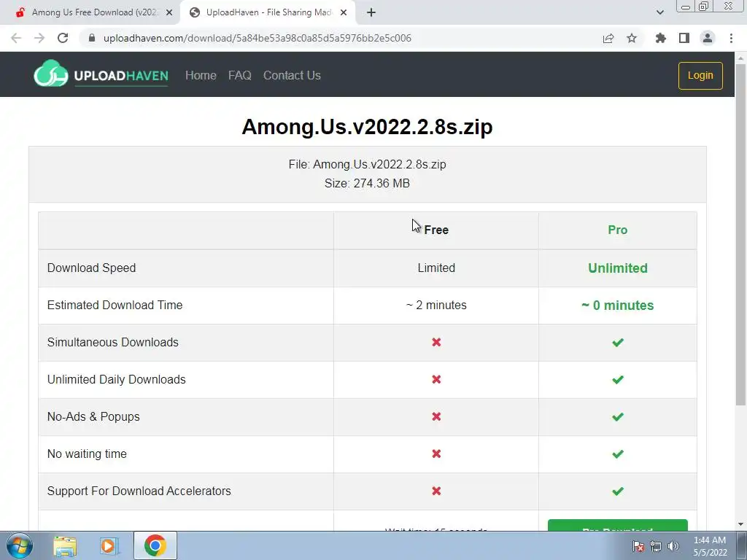Click the green check for No waiting time

617,454
